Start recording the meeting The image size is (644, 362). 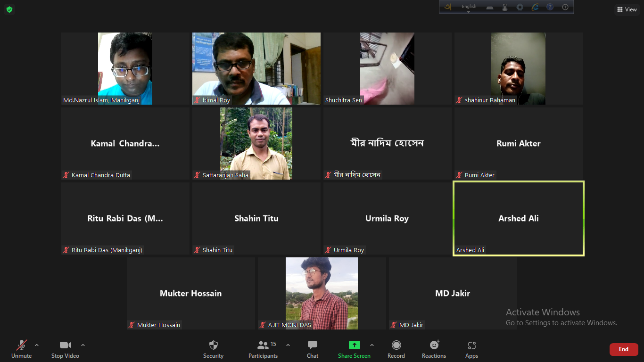pyautogui.click(x=396, y=350)
